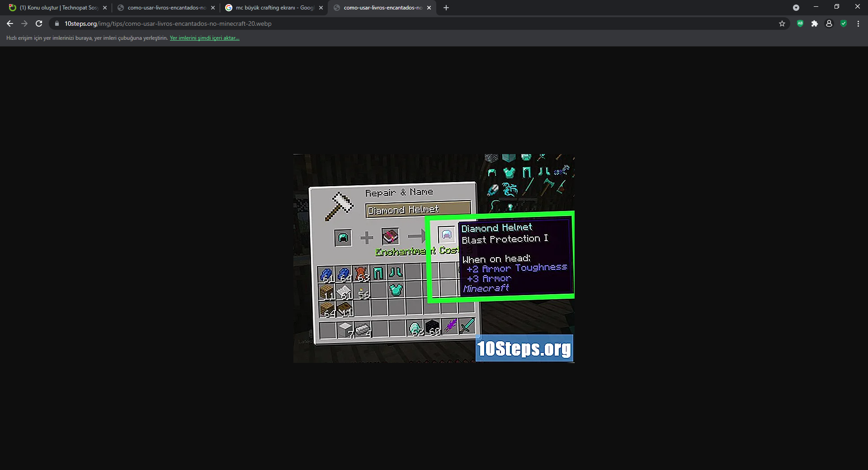Viewport: 868px width, 470px height.
Task: Minimize the Chrome window
Action: 816,7
